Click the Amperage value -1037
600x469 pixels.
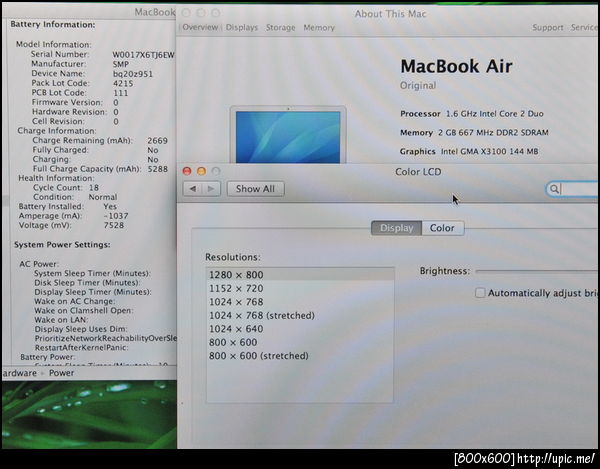116,216
